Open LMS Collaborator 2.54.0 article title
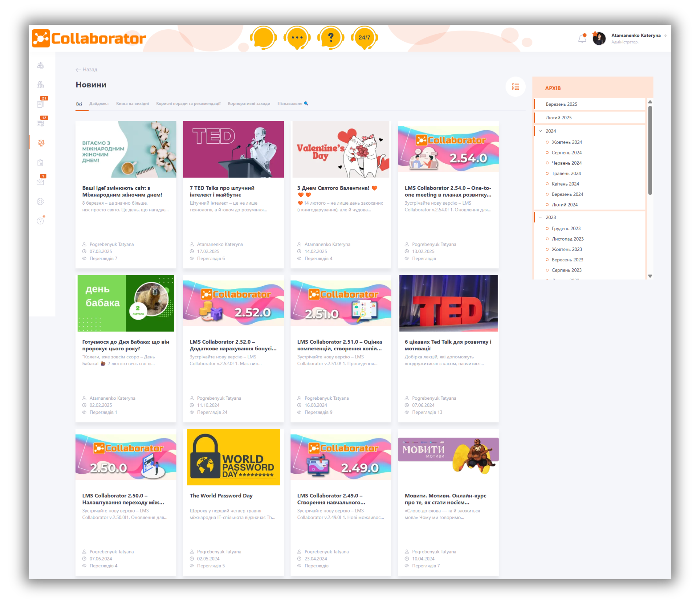This screenshot has width=700, height=604. coord(448,191)
